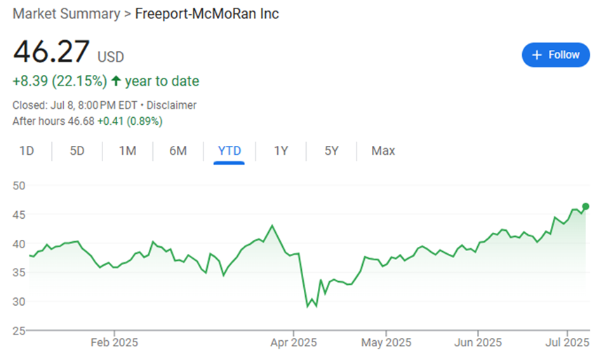Select the YTD tab

(229, 151)
